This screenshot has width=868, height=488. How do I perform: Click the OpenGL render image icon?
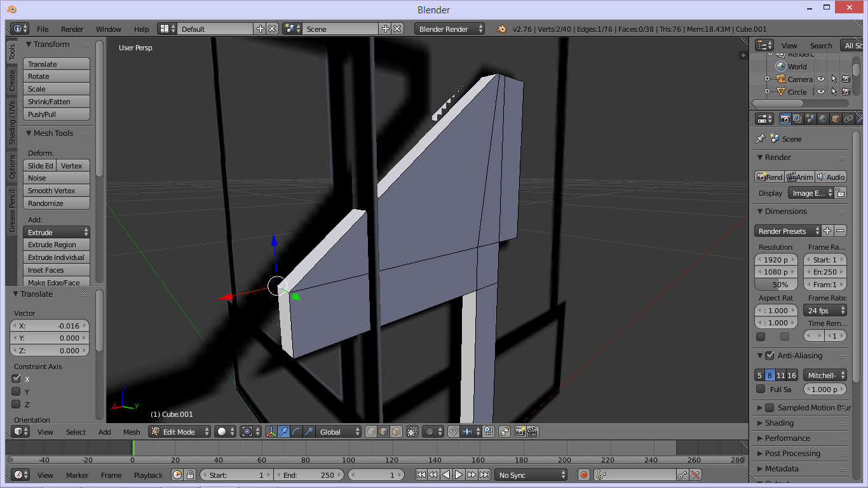coord(520,431)
